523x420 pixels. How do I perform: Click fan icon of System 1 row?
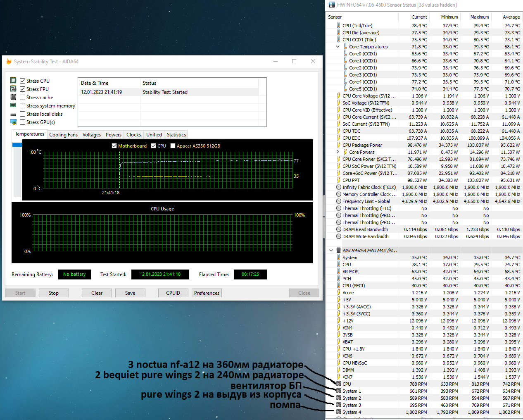click(x=339, y=391)
